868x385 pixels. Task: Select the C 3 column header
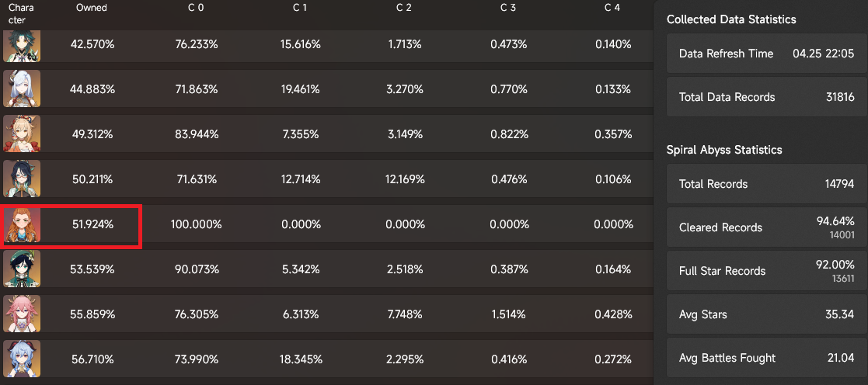[x=508, y=8]
